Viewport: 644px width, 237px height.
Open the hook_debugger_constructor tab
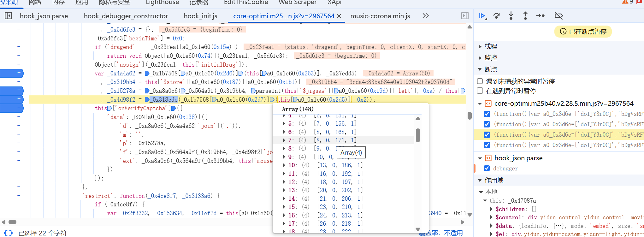[x=126, y=16]
